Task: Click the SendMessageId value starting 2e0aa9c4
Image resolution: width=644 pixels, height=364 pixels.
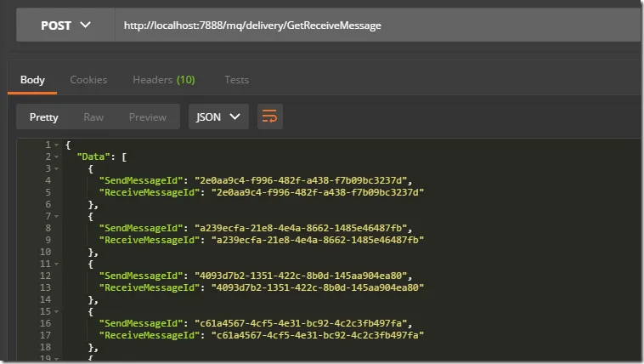Action: pyautogui.click(x=301, y=180)
